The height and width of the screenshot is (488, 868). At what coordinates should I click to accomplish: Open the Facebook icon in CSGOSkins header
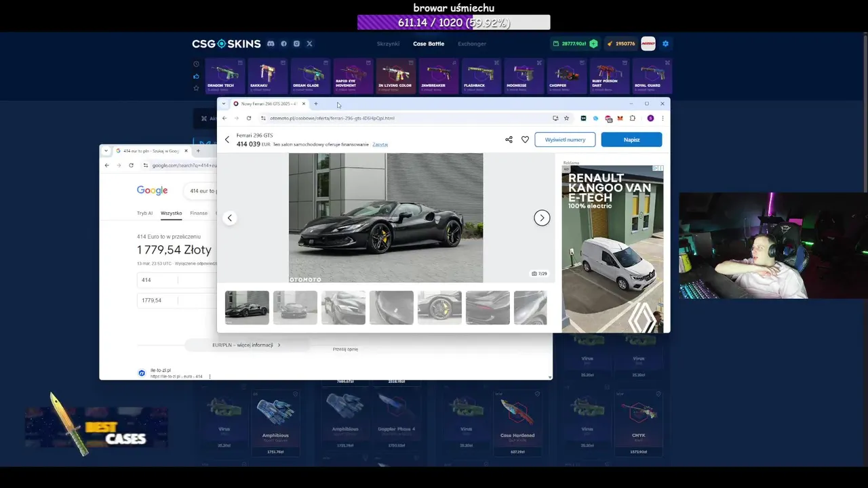(x=284, y=43)
